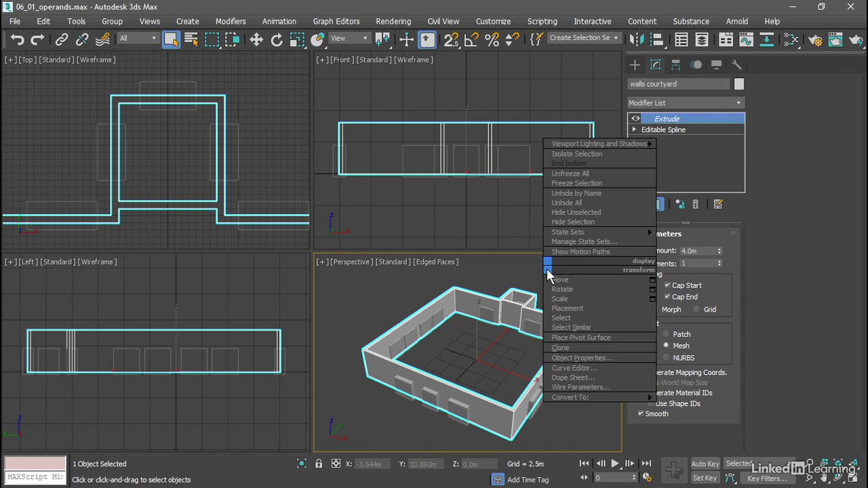
Task: Select the Grid capping radio button
Action: [x=696, y=309]
